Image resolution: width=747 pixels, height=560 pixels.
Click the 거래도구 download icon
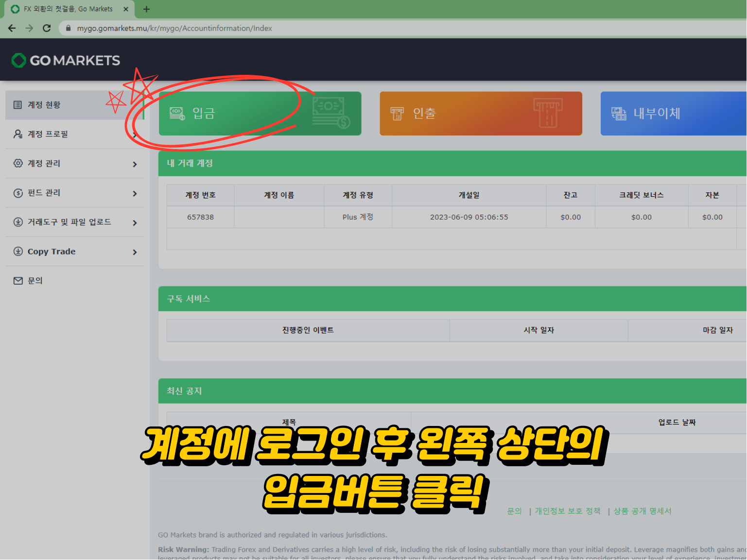click(18, 222)
